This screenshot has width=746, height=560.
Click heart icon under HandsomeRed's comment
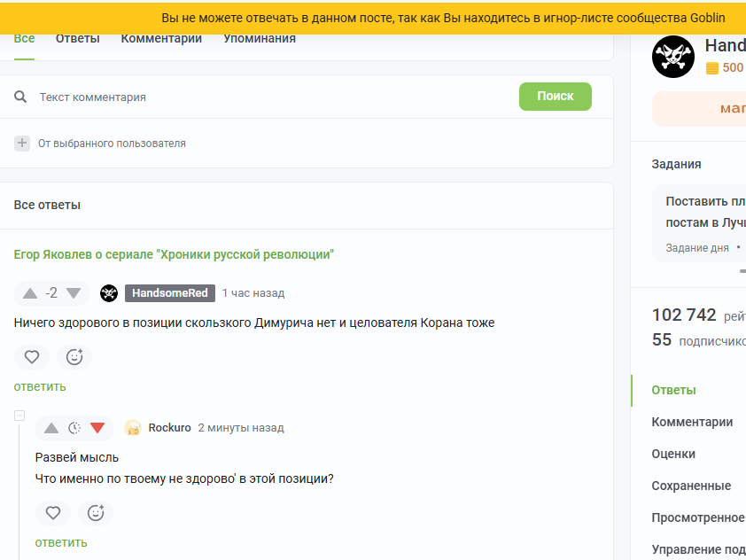coord(32,357)
